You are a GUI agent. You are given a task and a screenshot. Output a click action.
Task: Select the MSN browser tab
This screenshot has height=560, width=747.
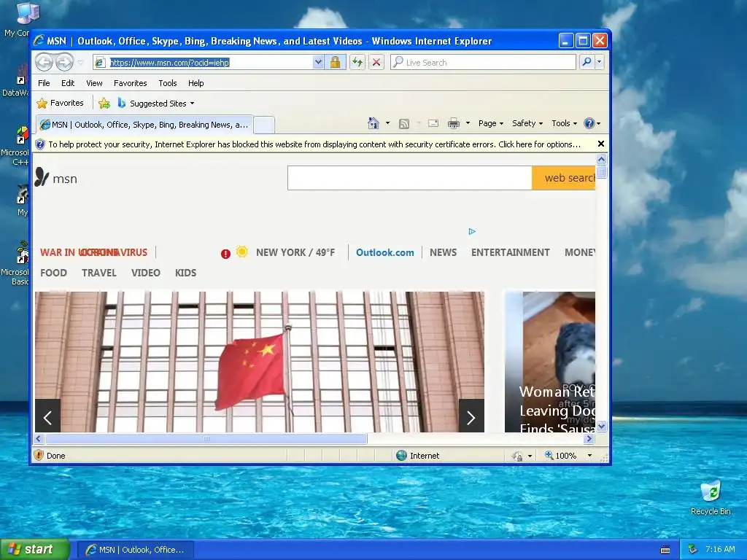(144, 125)
